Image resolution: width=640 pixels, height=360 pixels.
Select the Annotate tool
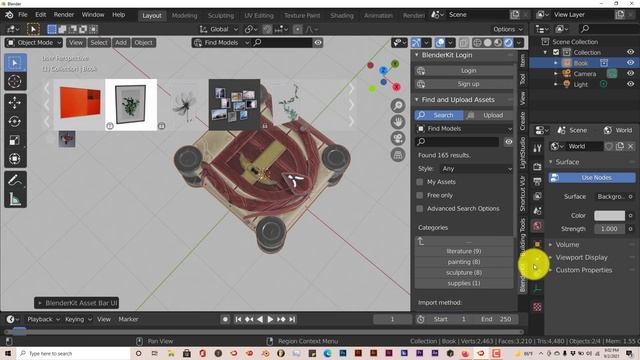15,180
